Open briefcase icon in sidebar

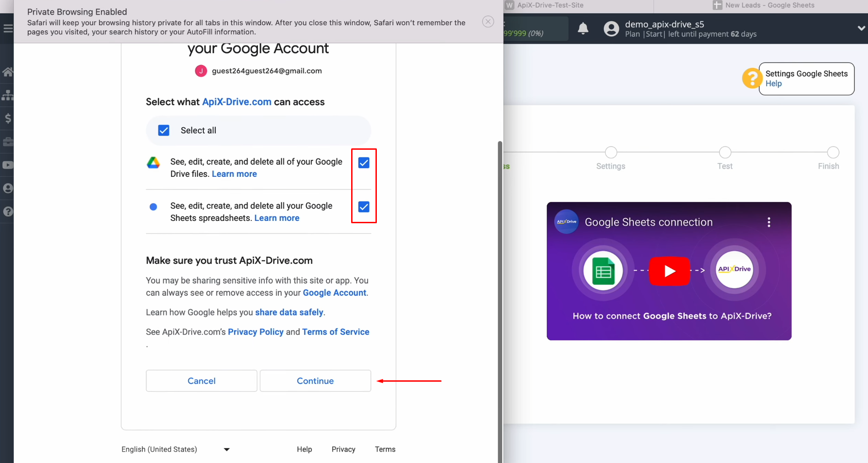click(8, 141)
